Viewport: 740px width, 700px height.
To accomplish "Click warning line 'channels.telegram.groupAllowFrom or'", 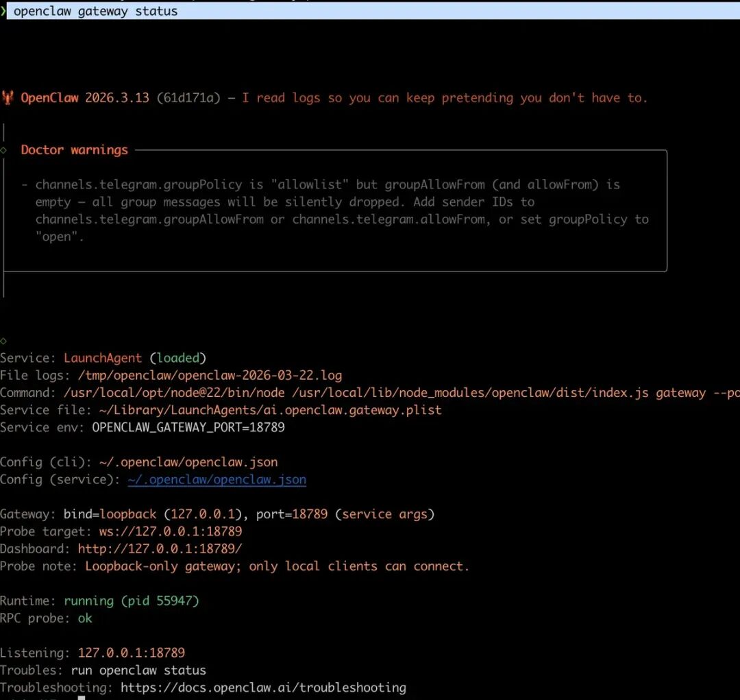I will [x=342, y=219].
